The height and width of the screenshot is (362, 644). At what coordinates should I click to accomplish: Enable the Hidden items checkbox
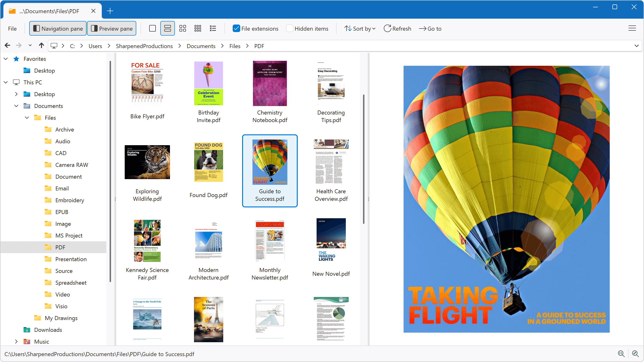click(289, 29)
